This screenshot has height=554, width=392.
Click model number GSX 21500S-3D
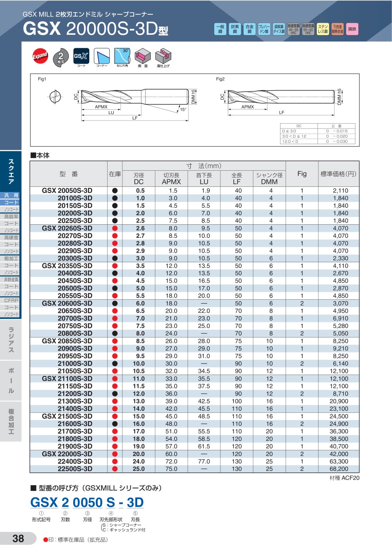coord(67,416)
